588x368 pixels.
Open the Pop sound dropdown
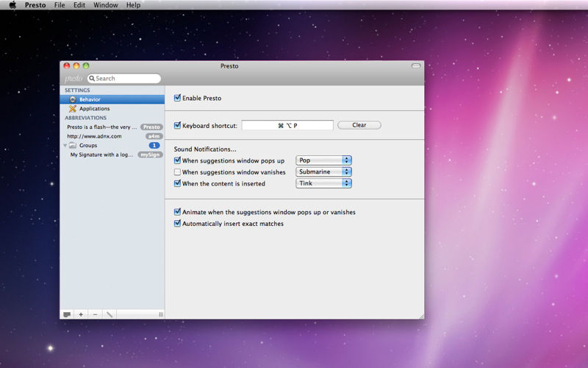click(x=323, y=160)
